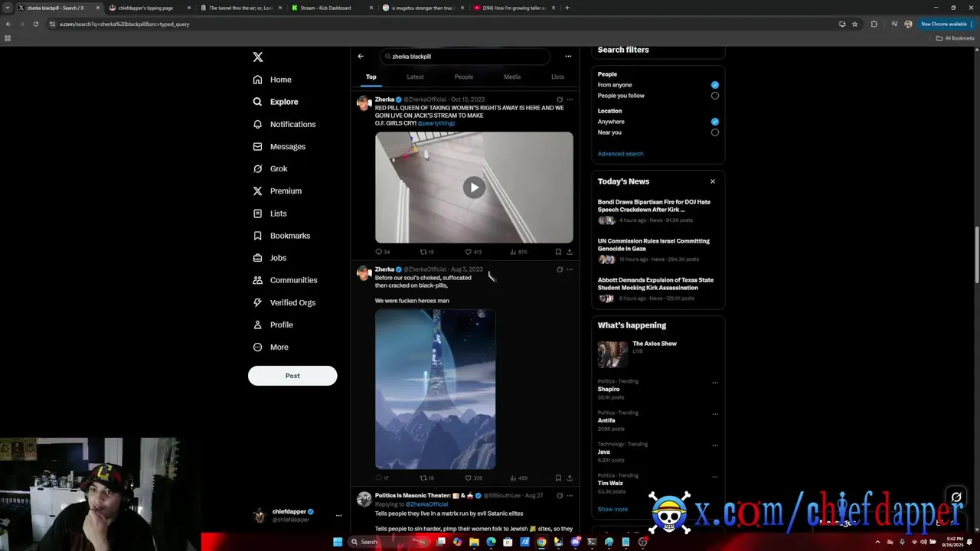980x551 pixels.
Task: Reload the page in Chrome
Action: tap(35, 24)
